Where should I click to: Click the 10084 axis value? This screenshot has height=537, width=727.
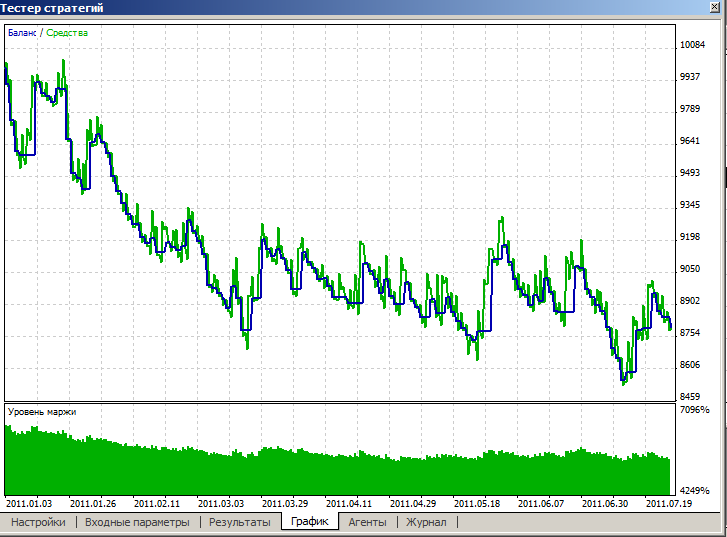(x=692, y=45)
